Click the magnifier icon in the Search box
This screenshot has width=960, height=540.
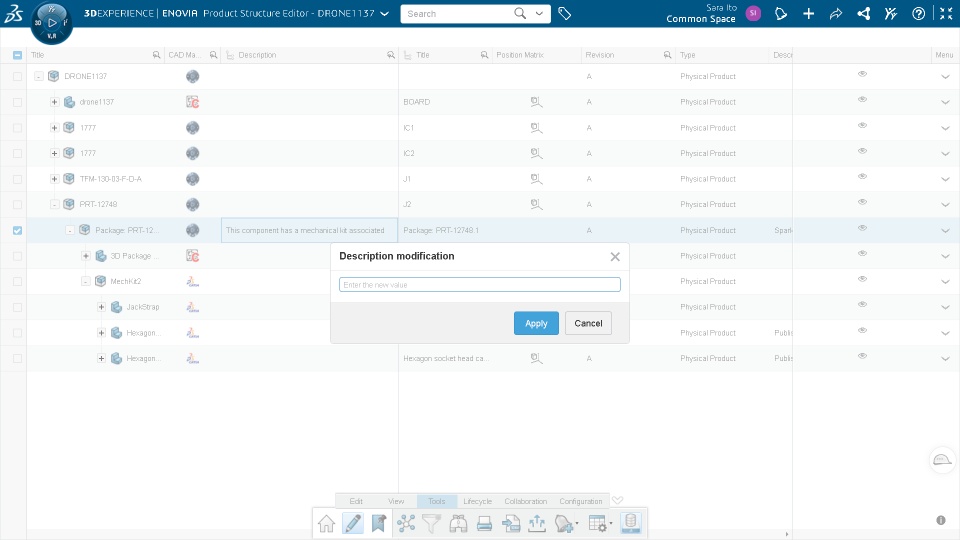tap(520, 13)
